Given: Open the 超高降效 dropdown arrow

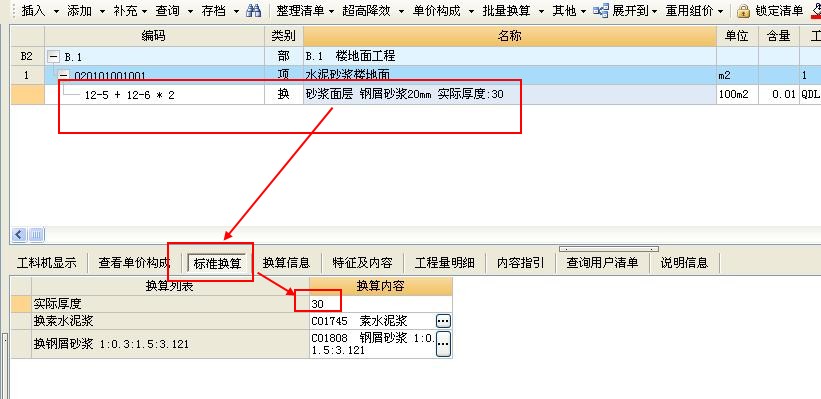Looking at the screenshot, I should pos(402,11).
